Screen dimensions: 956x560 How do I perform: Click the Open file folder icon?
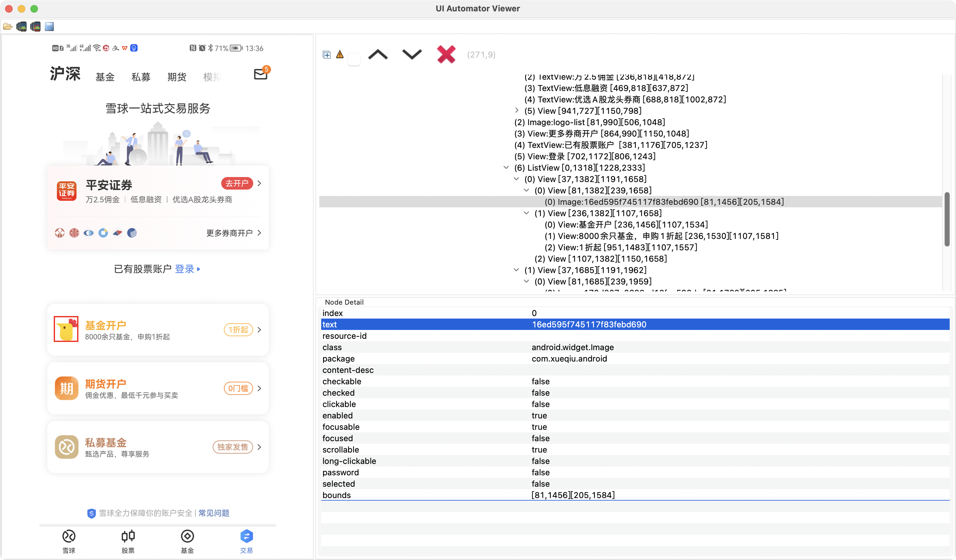8,27
